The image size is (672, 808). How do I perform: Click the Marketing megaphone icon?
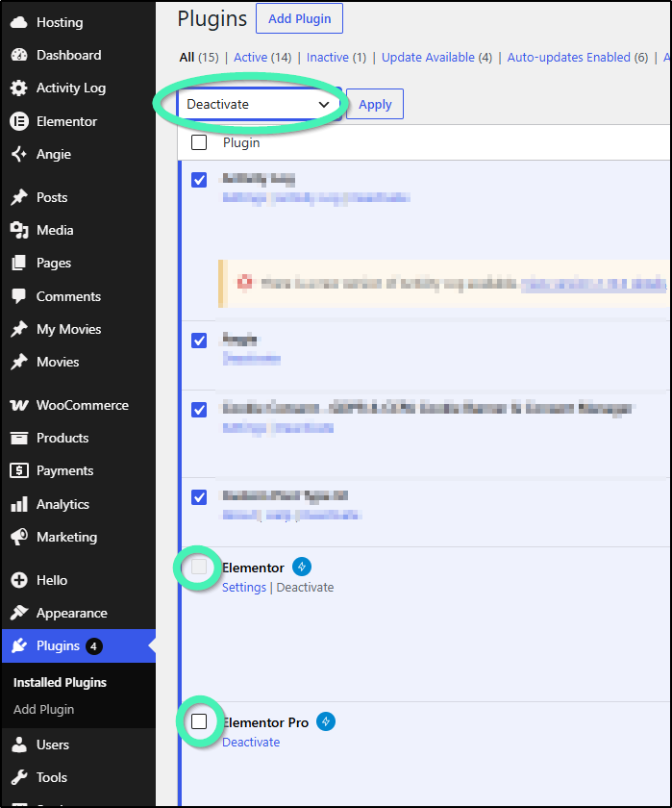(19, 537)
